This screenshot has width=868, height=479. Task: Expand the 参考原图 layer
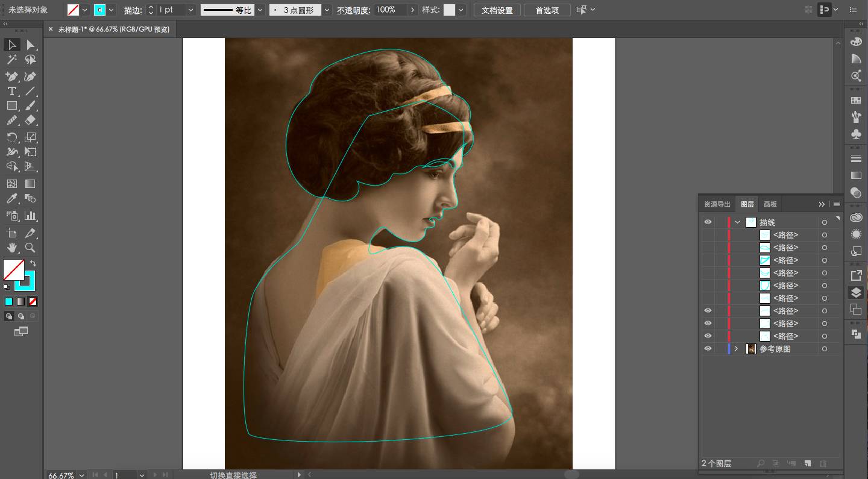(x=736, y=349)
